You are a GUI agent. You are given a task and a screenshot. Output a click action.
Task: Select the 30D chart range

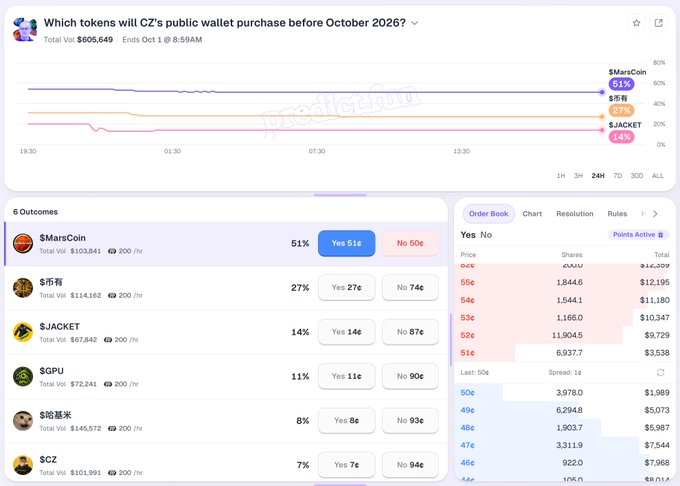(637, 176)
